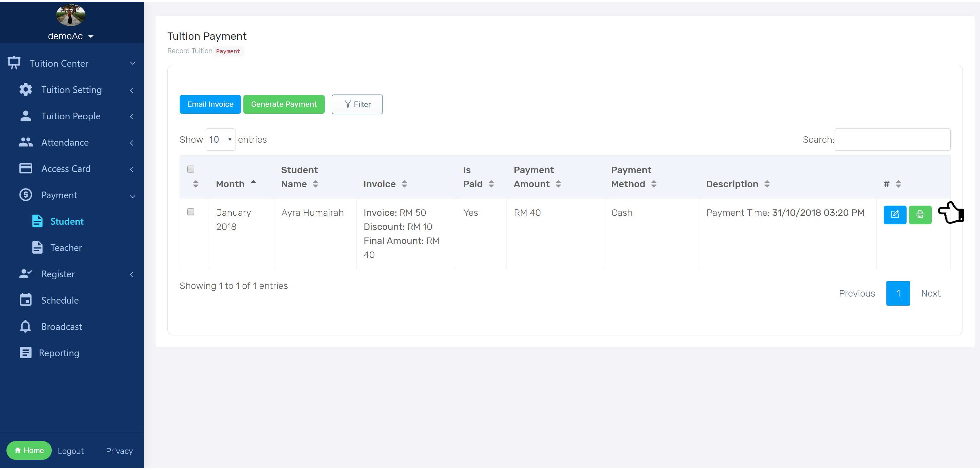Expand the Attendance chevron
980x470 pixels.
coord(132,143)
